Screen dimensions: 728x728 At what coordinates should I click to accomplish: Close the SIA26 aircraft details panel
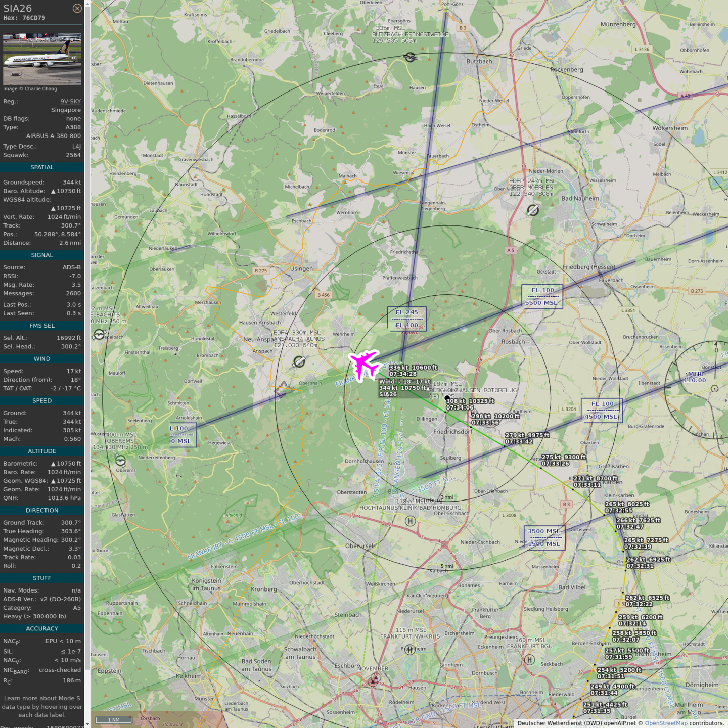[77, 8]
